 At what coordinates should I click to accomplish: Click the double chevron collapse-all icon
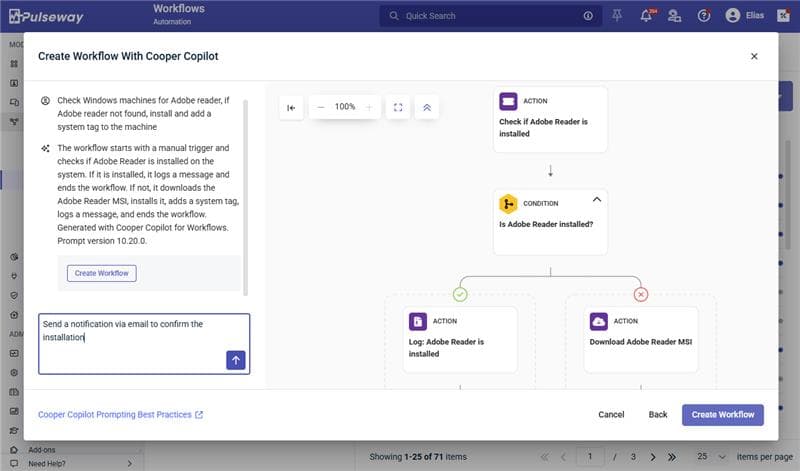427,107
